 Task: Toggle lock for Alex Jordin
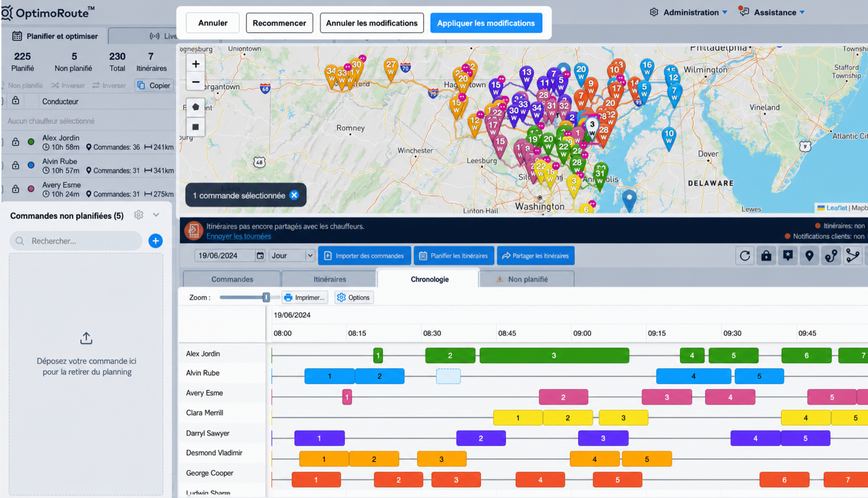point(16,142)
